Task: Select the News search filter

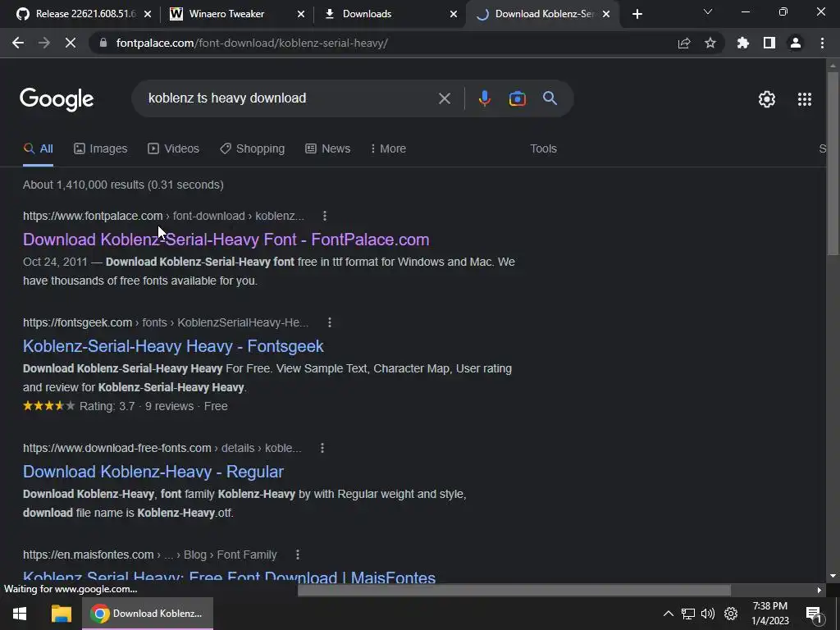Action: [327, 148]
